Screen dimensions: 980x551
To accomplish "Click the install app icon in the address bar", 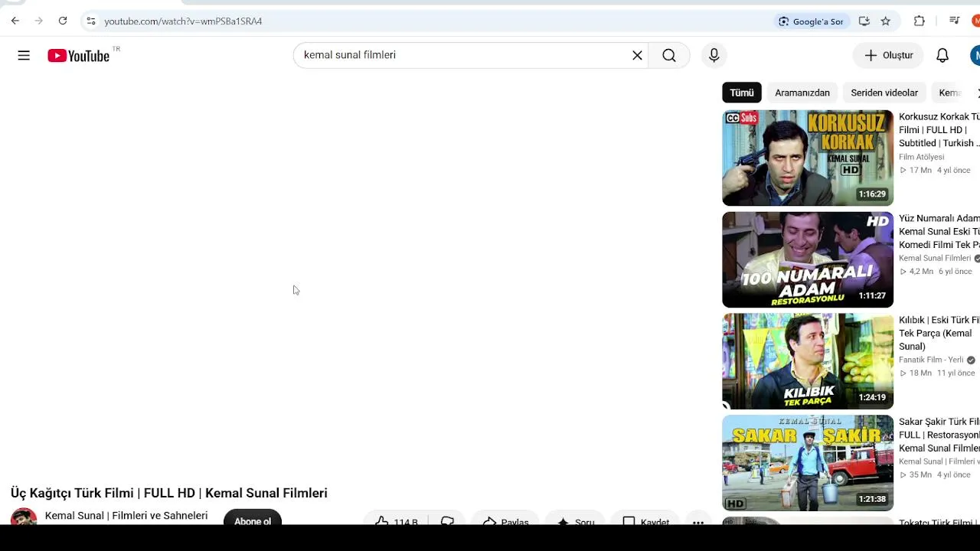I will pos(864,21).
